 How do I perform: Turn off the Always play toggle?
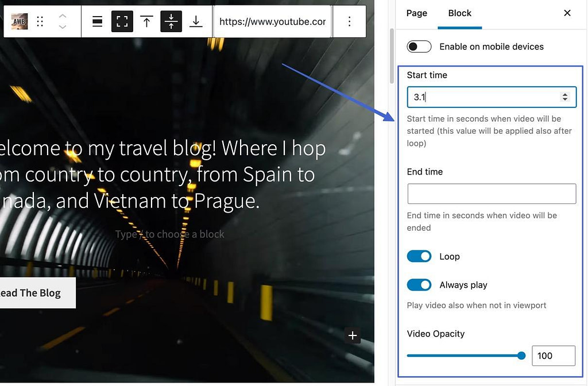[419, 285]
